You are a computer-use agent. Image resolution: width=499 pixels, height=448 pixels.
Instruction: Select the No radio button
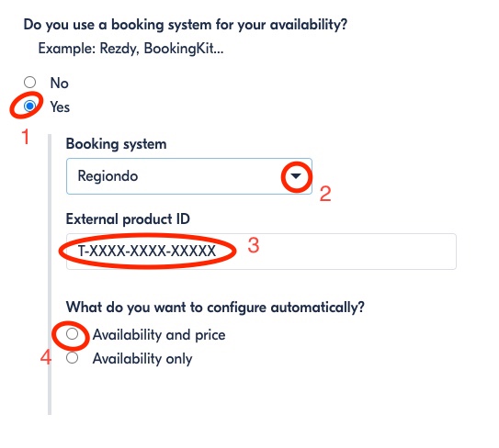click(30, 83)
